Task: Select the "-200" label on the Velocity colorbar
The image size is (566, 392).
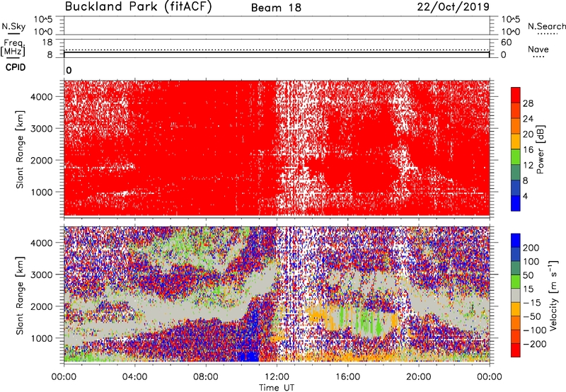Action: [535, 344]
